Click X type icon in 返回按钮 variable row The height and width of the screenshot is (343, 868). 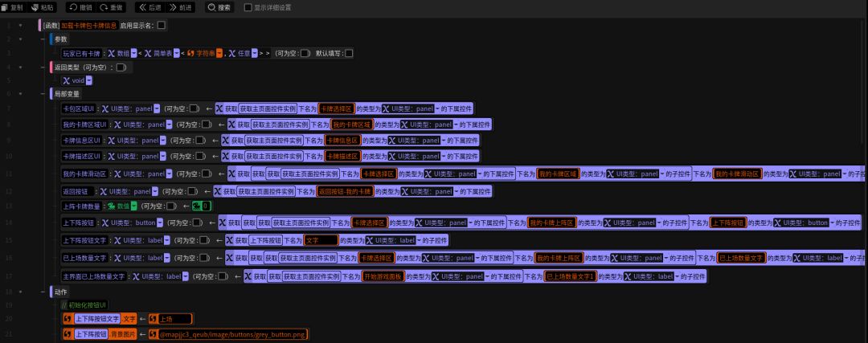tap(102, 191)
